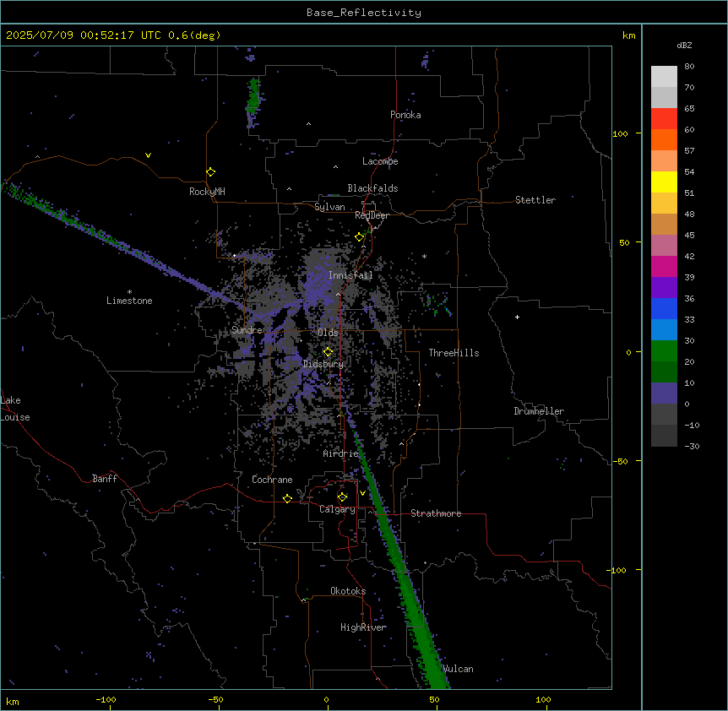Image resolution: width=728 pixels, height=711 pixels.
Task: Click the Didsbury label
Action: tap(323, 364)
